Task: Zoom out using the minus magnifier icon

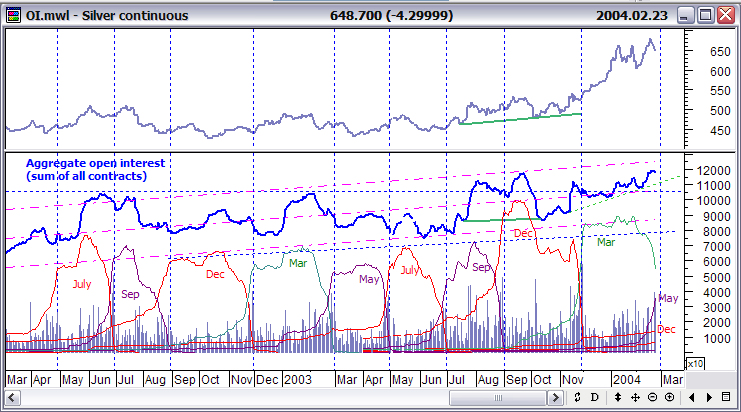Action: (652, 398)
